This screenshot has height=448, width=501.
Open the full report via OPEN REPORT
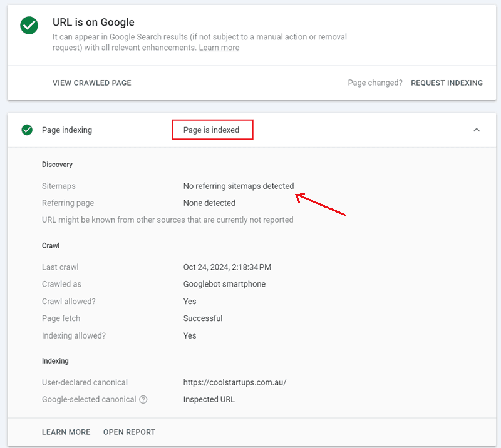129,432
